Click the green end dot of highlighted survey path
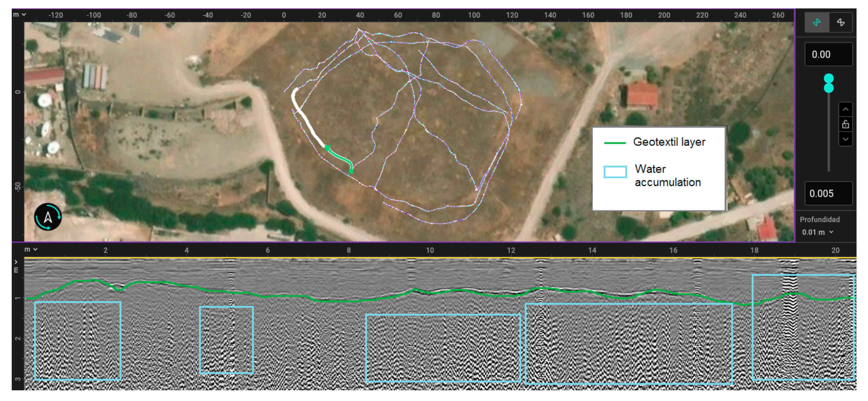The width and height of the screenshot is (868, 401). (x=351, y=171)
